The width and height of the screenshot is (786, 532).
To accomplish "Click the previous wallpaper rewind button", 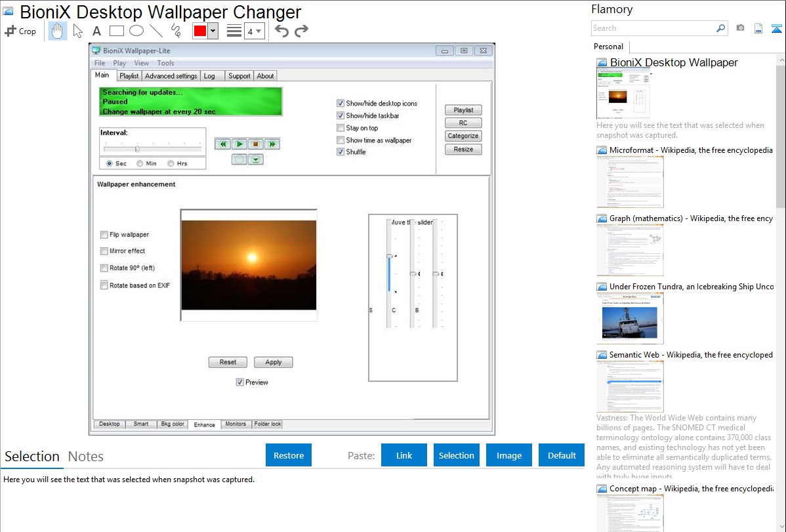I will click(222, 144).
